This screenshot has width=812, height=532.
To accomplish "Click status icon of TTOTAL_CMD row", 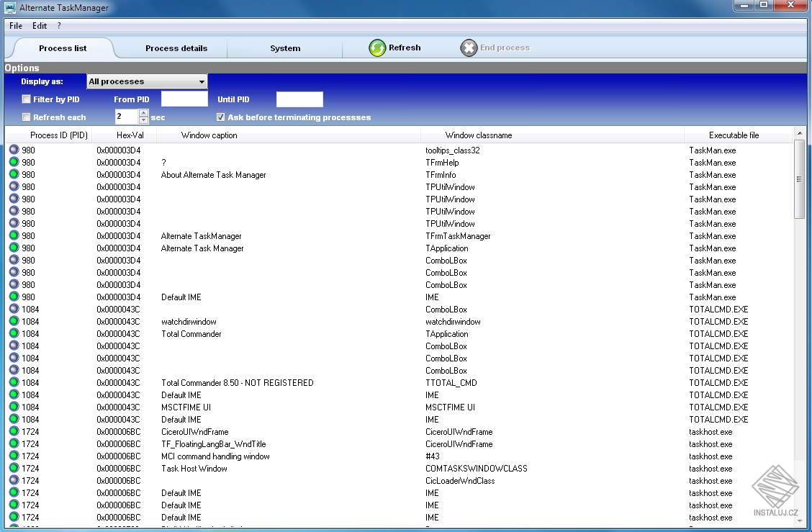I will 14,382.
